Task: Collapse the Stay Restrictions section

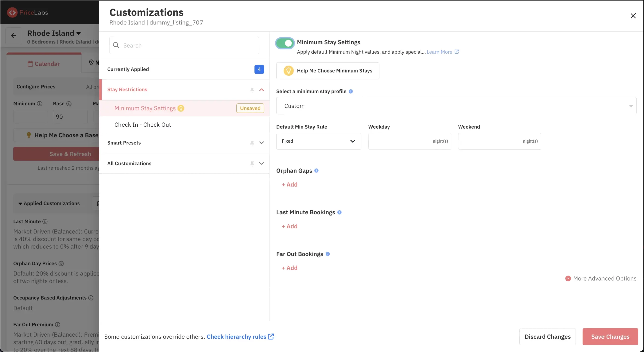Action: [261, 90]
